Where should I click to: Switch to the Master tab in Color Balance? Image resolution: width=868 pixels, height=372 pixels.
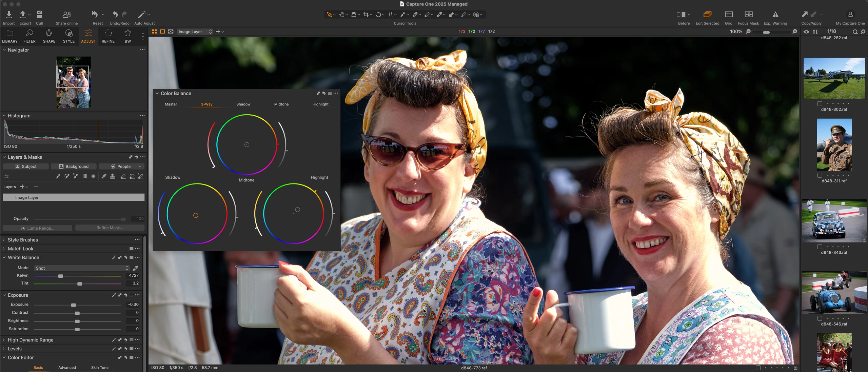(171, 104)
